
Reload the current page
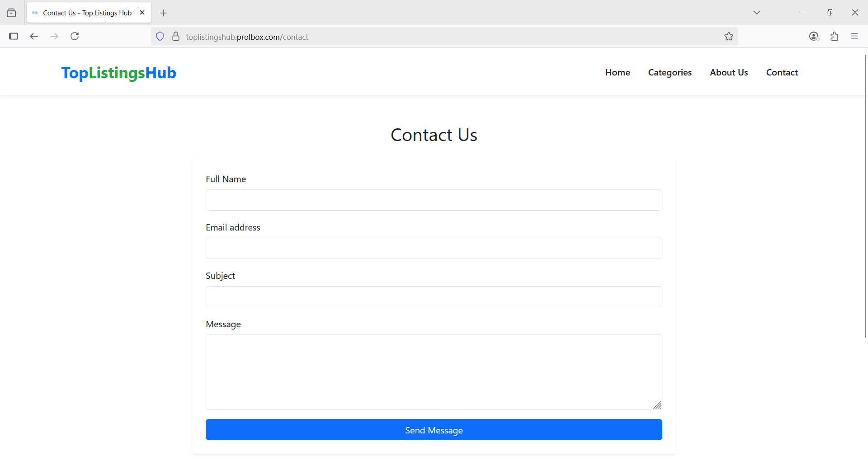(x=75, y=36)
